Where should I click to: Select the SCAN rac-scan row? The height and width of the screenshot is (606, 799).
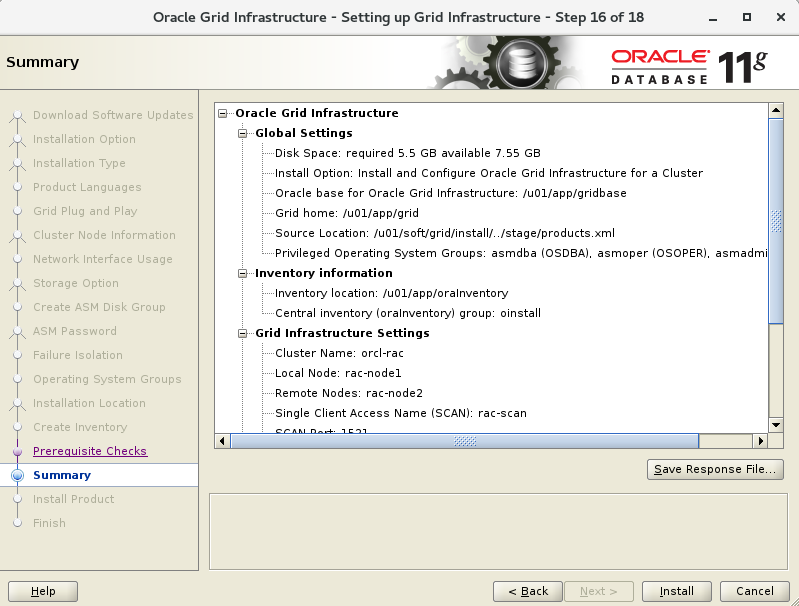[401, 413]
